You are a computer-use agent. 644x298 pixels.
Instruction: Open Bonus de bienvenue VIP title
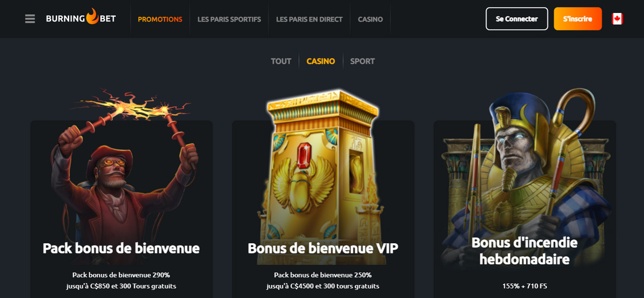click(x=323, y=248)
